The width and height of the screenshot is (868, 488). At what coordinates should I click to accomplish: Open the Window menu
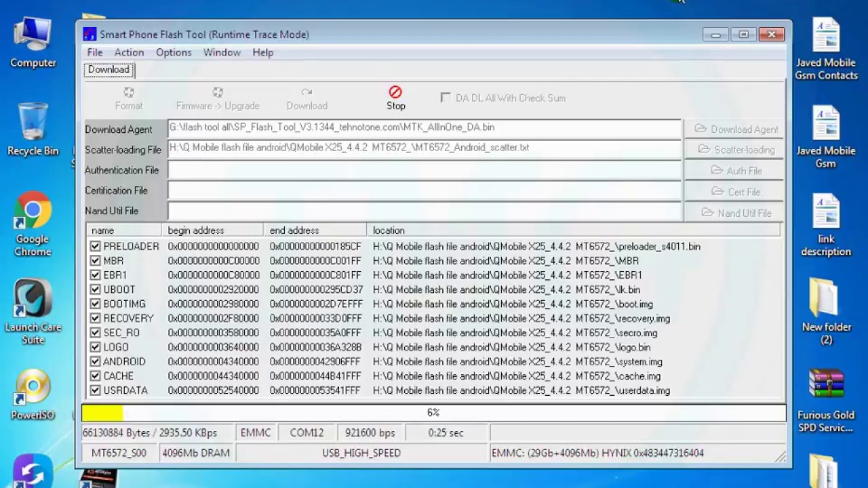[x=222, y=52]
